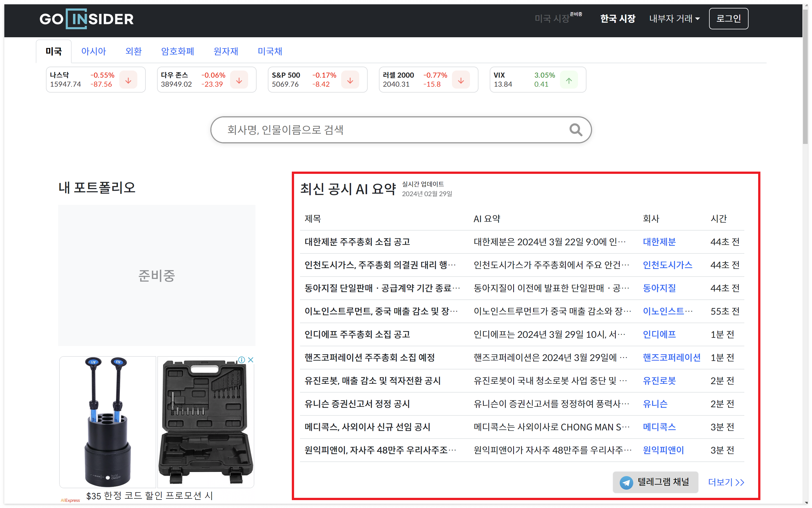Viewport: 812px width, 508px height.
Task: Click 유진로봇, 매출 감소 및 적자전환 공시
Action: point(372,381)
